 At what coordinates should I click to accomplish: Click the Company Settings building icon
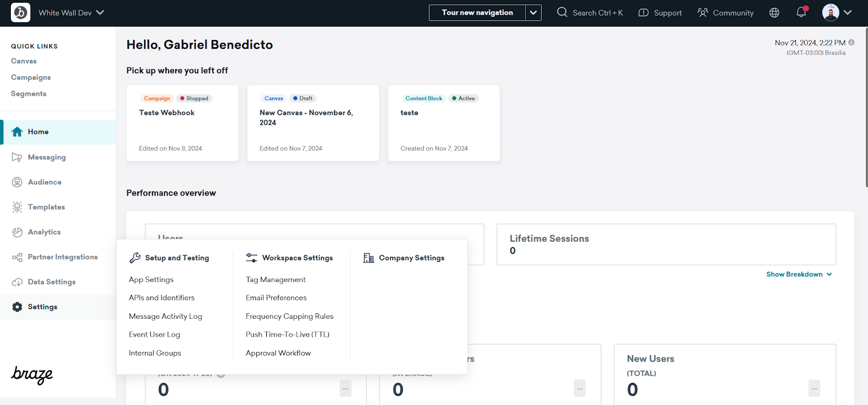pyautogui.click(x=368, y=258)
